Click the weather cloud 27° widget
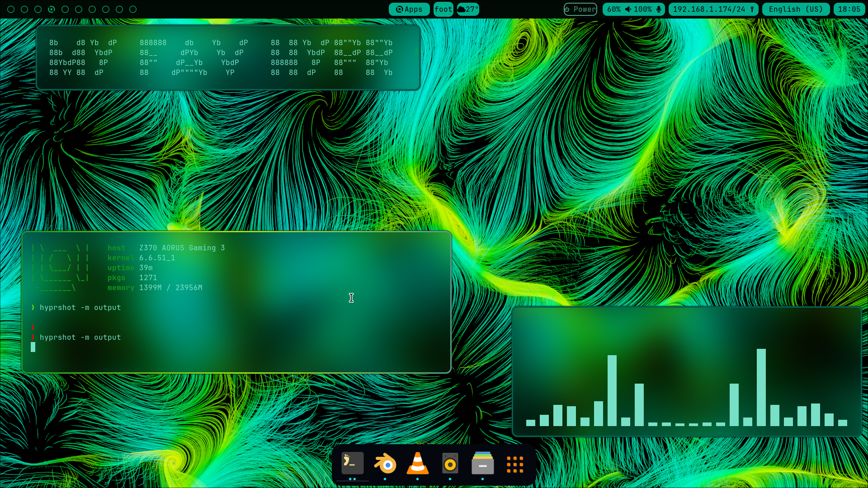 468,9
